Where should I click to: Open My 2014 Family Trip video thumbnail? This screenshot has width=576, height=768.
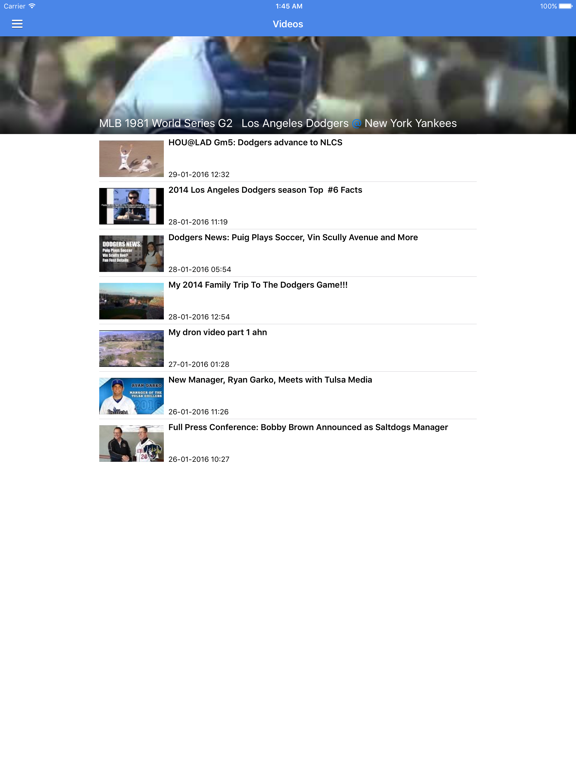[131, 301]
